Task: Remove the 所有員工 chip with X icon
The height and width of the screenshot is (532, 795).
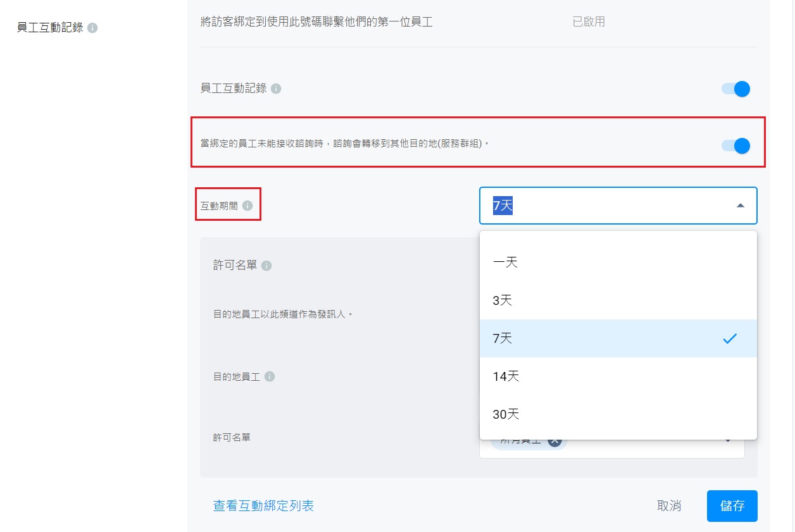Action: pos(555,441)
